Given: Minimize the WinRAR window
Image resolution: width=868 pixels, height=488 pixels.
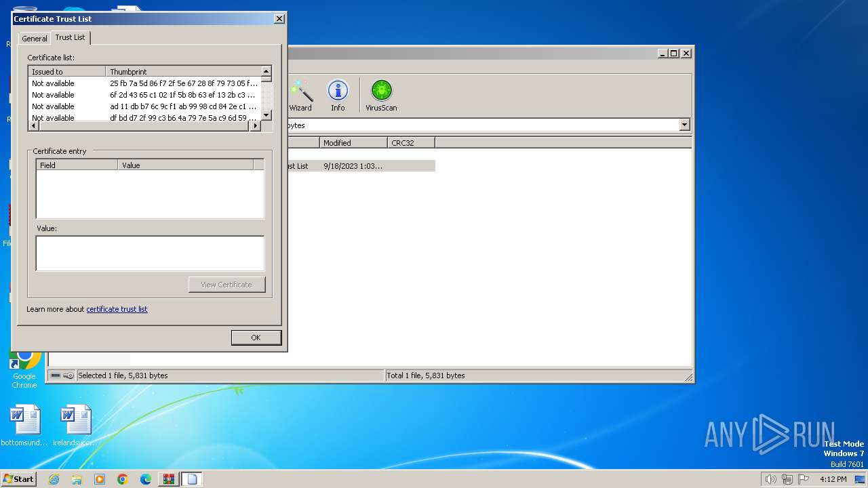Looking at the screenshot, I should tap(663, 53).
